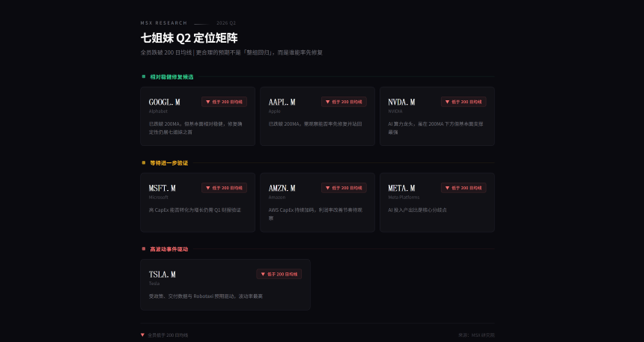The height and width of the screenshot is (342, 644).
Task: Select the 等待进一步验证 section heading
Action: [168, 162]
